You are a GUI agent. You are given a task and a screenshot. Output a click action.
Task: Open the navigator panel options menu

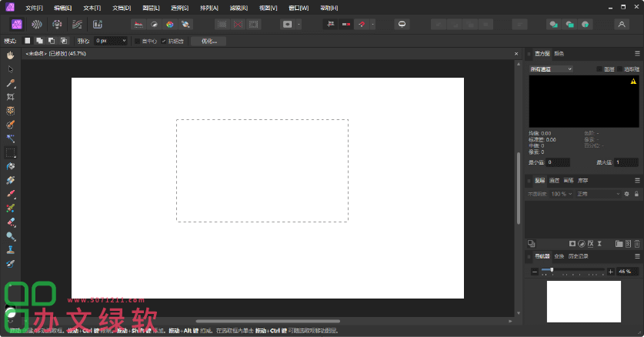click(637, 256)
